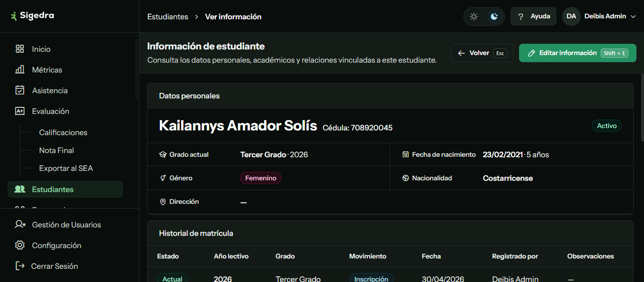
Task: Click the Asistencia calendar check icon
Action: [20, 90]
